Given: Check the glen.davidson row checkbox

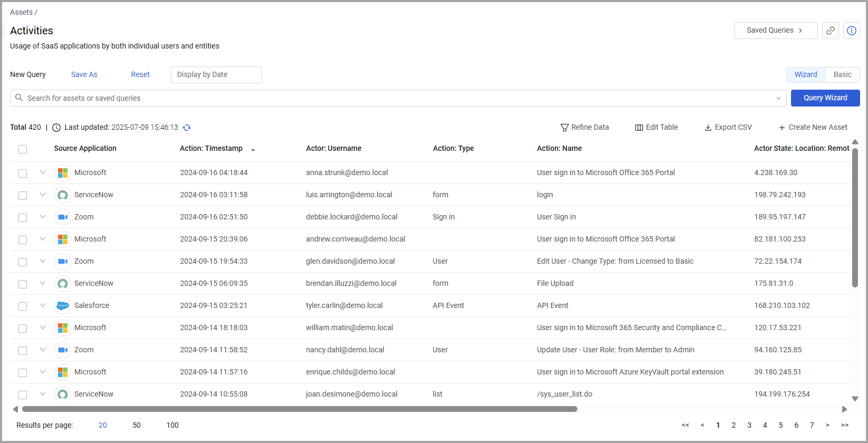Looking at the screenshot, I should pyautogui.click(x=23, y=262).
